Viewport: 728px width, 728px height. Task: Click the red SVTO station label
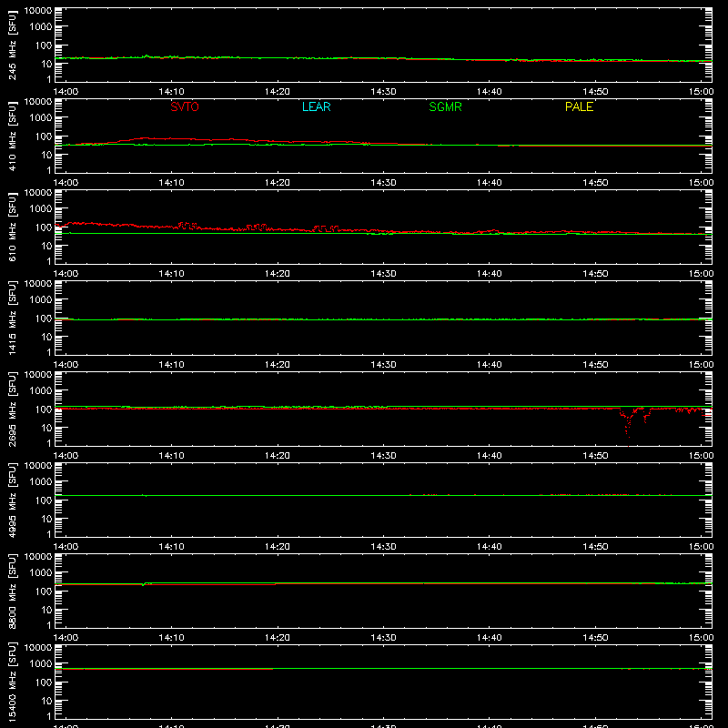click(x=185, y=106)
